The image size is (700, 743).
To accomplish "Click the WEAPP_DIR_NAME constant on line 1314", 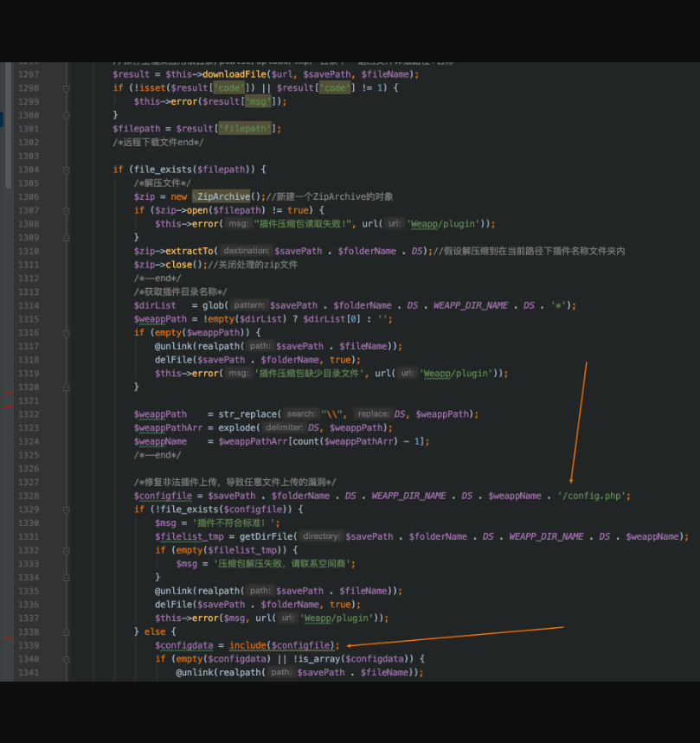I will point(471,305).
